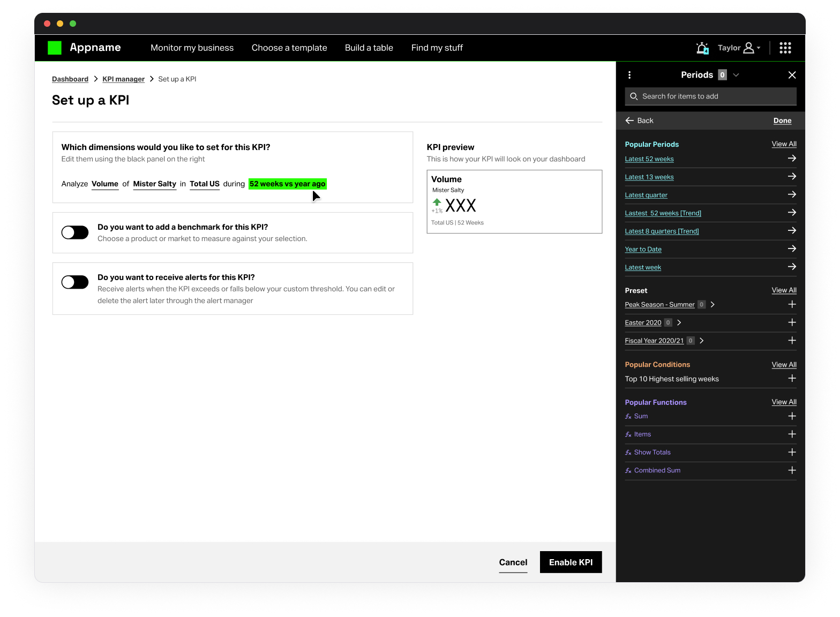840x617 pixels.
Task: Add the Easter 2020 preset with plus
Action: tap(791, 322)
